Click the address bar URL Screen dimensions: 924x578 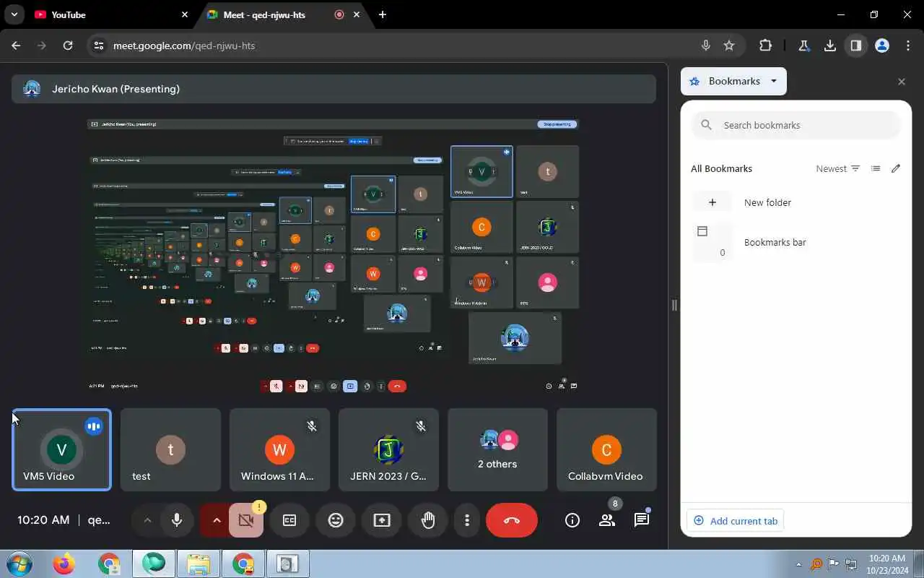[184, 46]
